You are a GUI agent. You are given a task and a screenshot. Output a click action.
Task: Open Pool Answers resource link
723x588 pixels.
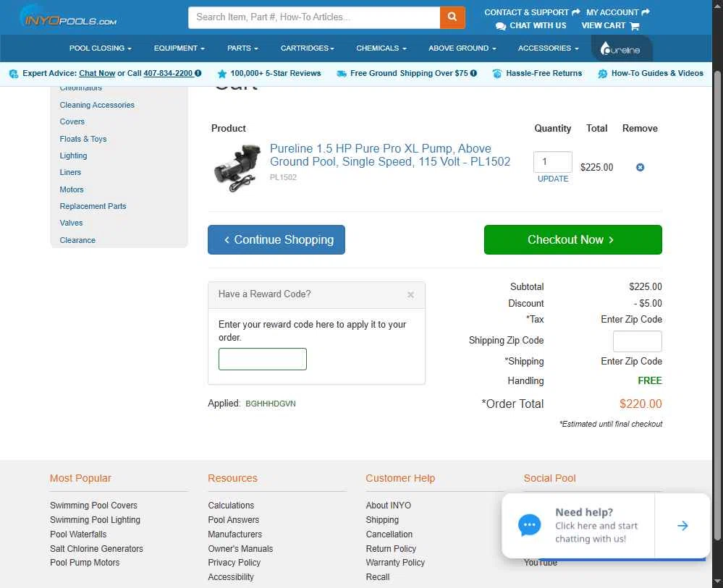(233, 520)
